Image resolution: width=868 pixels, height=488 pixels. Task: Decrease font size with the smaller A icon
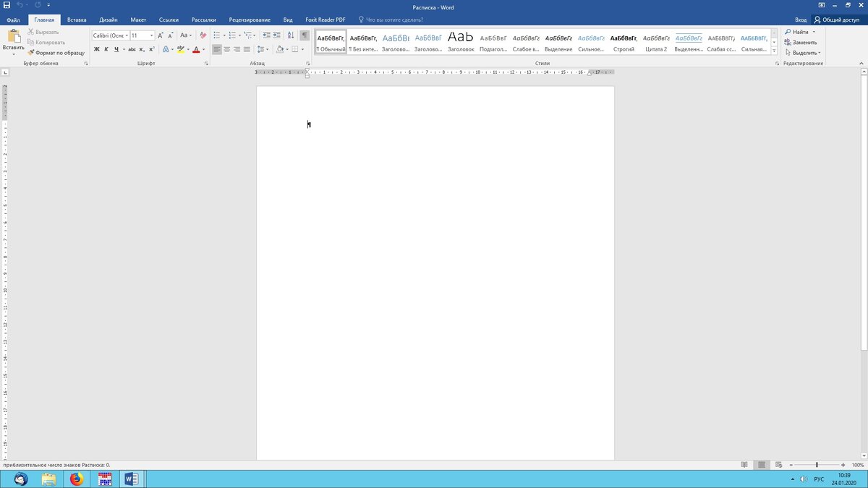(171, 35)
